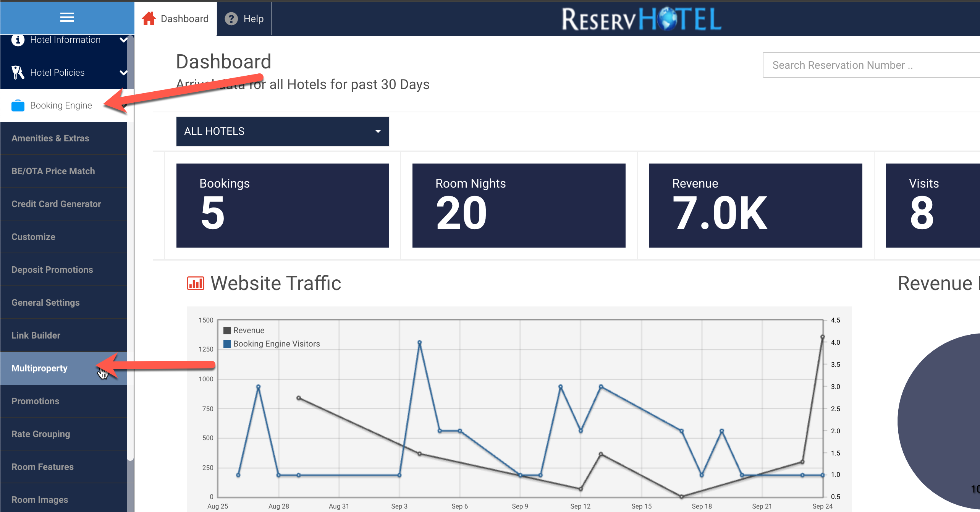The width and height of the screenshot is (980, 512).
Task: Go to Deposit Promotions
Action: tap(52, 270)
